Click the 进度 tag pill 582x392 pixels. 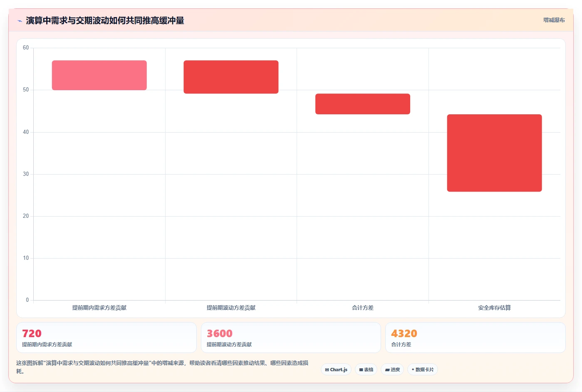[x=392, y=370]
